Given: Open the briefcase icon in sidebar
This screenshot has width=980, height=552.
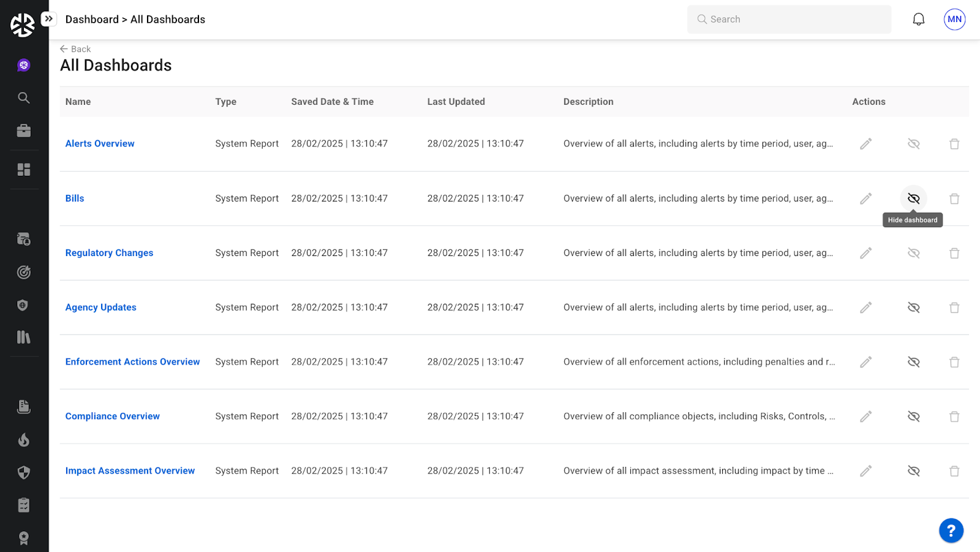Looking at the screenshot, I should click(24, 131).
